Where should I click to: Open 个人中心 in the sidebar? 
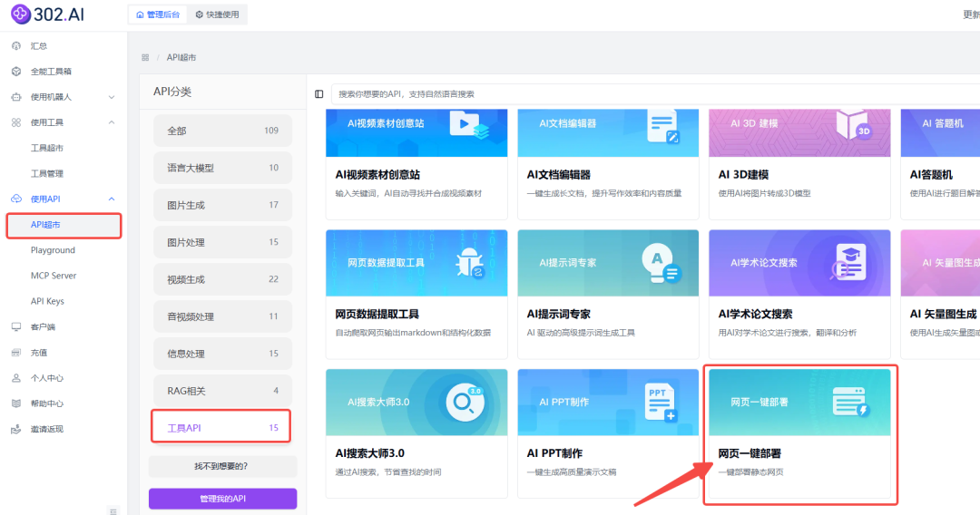tap(47, 378)
